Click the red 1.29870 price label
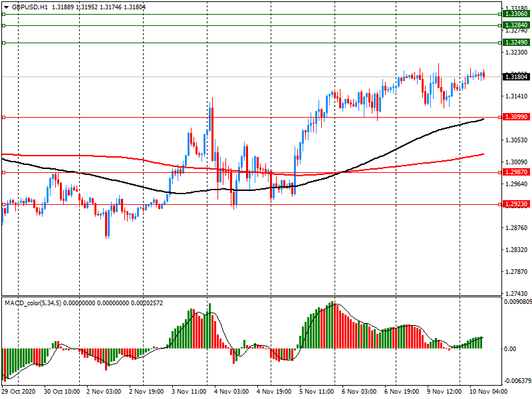The width and height of the screenshot is (532, 399). (515, 172)
